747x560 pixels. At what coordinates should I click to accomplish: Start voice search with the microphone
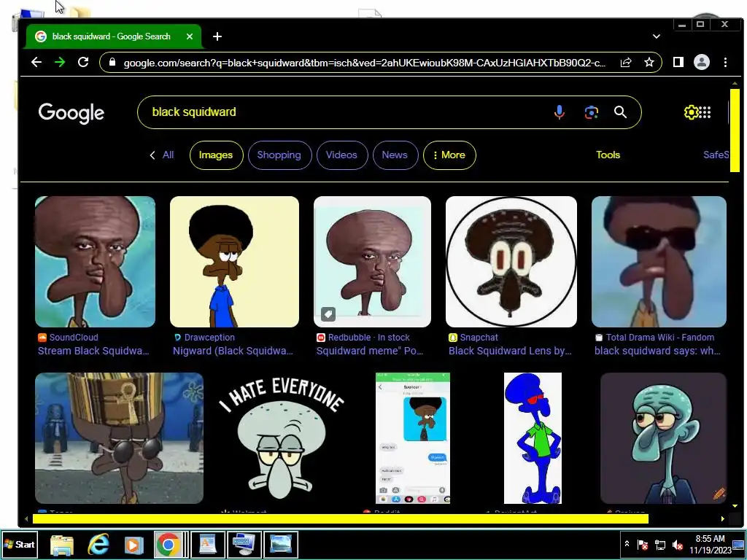[x=560, y=112]
